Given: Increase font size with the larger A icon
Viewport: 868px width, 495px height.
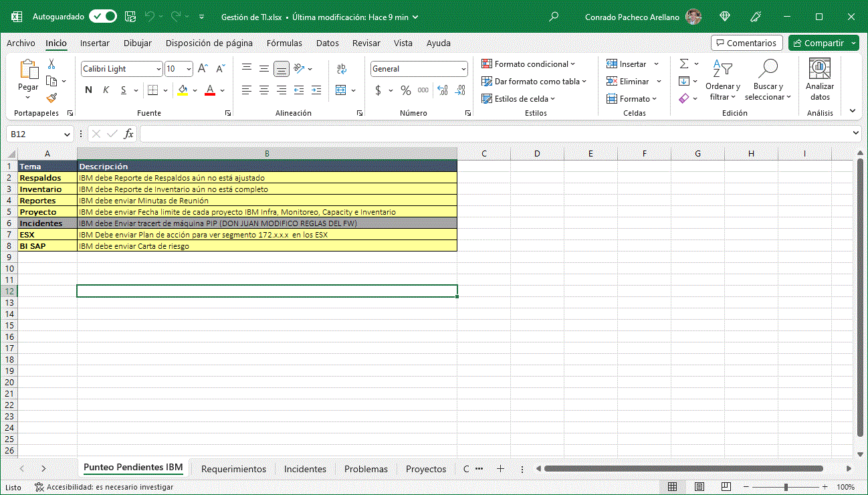Looking at the screenshot, I should 203,69.
